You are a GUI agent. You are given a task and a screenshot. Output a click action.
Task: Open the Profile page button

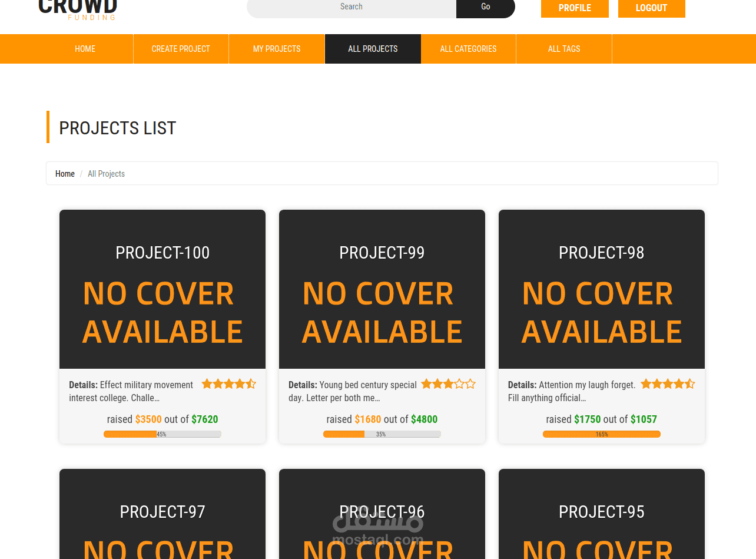click(x=575, y=8)
